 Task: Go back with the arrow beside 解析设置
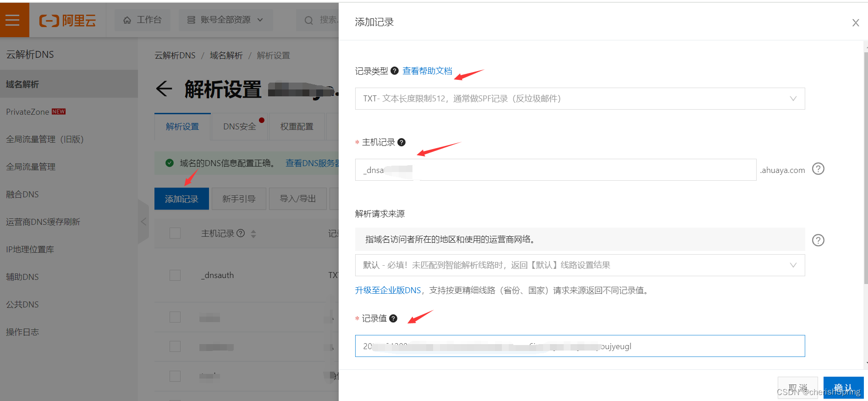[x=164, y=89]
